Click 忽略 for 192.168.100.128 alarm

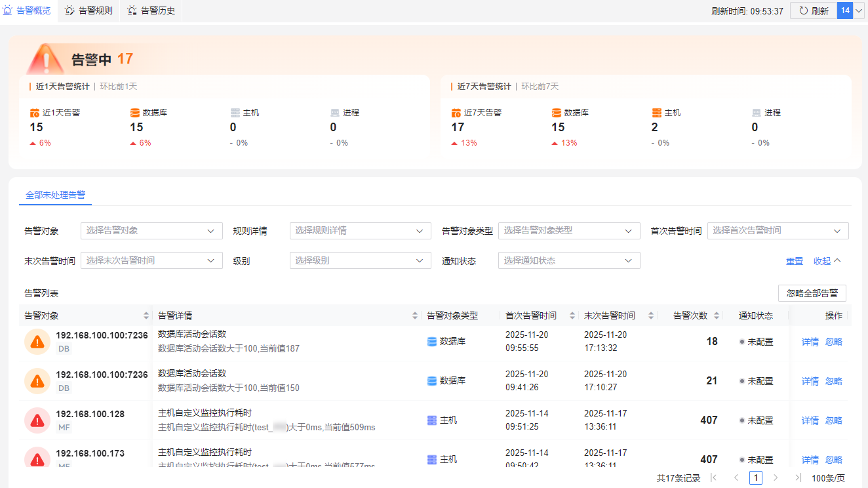pyautogui.click(x=834, y=420)
